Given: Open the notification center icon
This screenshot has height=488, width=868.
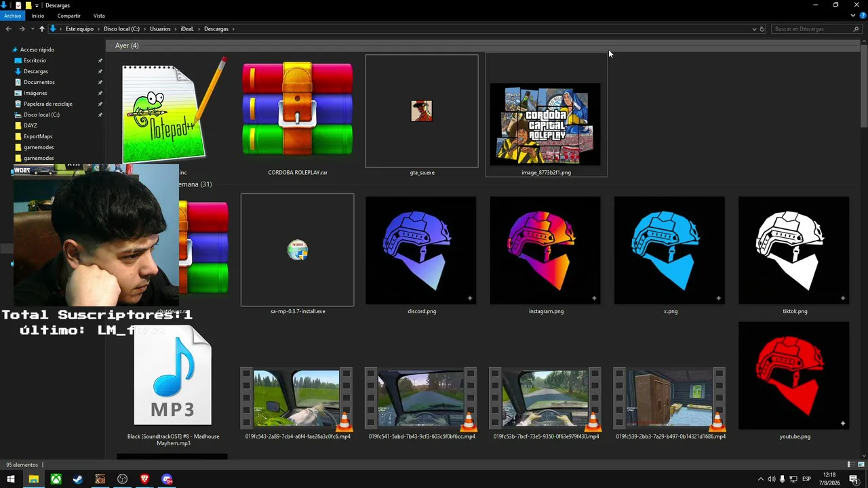Looking at the screenshot, I should 854,479.
